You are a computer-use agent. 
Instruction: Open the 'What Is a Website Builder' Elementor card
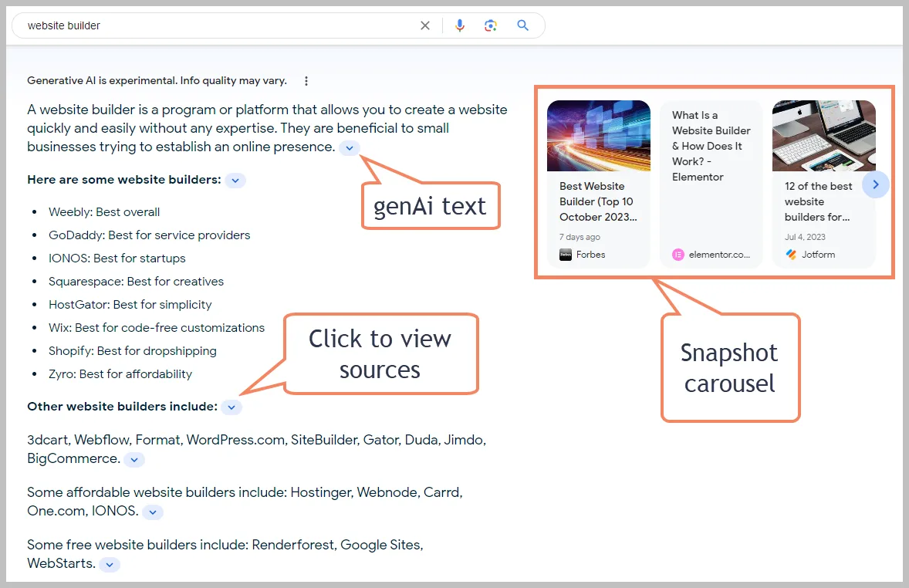pos(711,146)
